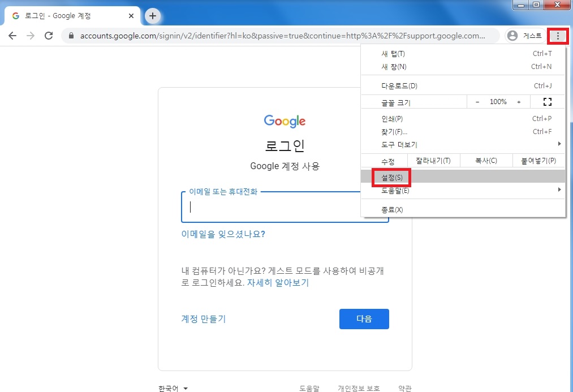Image resolution: width=573 pixels, height=392 pixels.
Task: Open 다운로드(D) from the menu
Action: [463, 86]
